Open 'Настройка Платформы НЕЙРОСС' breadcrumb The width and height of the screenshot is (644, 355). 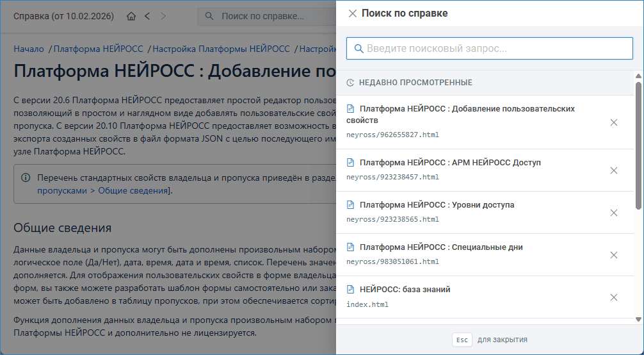click(x=221, y=49)
